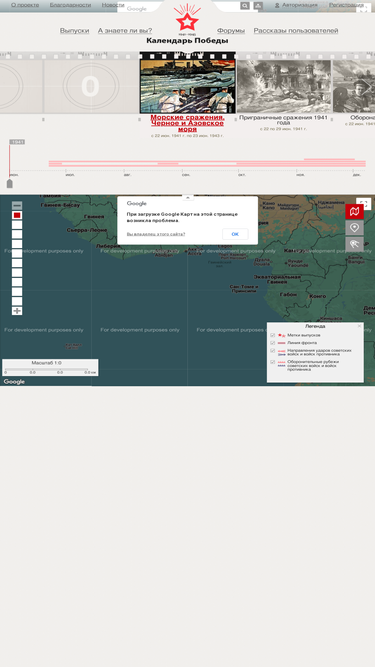
Task: Click the gray satellite icon on the map
Action: (x=354, y=244)
